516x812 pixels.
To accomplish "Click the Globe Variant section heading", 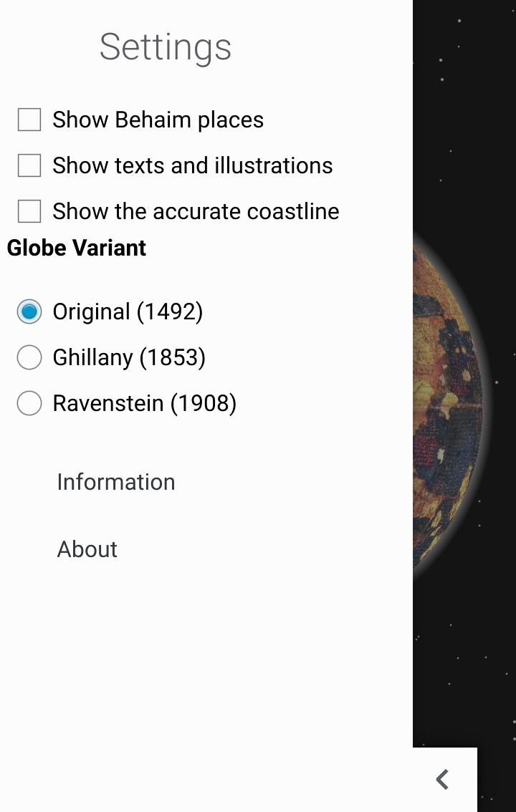I will (77, 248).
